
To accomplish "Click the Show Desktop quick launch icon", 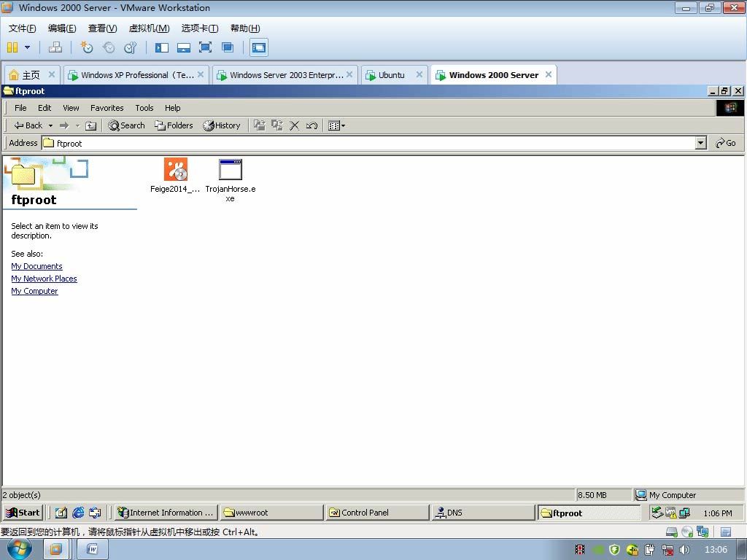I will tap(61, 513).
